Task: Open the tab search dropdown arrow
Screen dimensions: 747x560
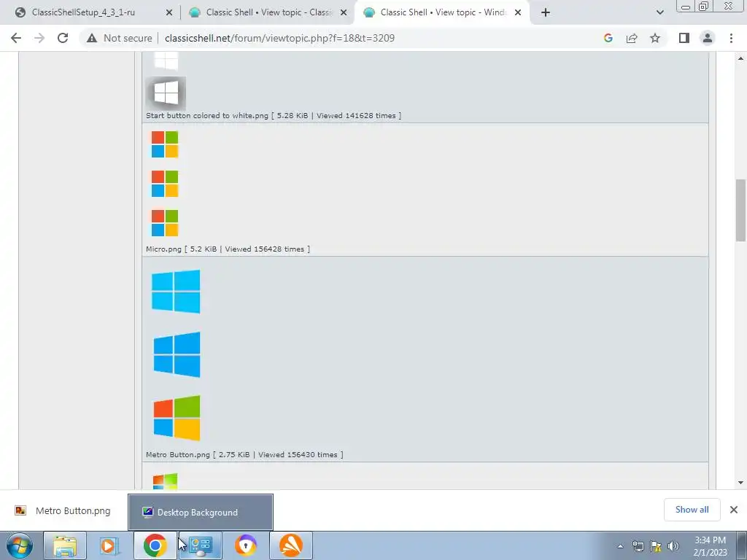Action: click(x=659, y=12)
